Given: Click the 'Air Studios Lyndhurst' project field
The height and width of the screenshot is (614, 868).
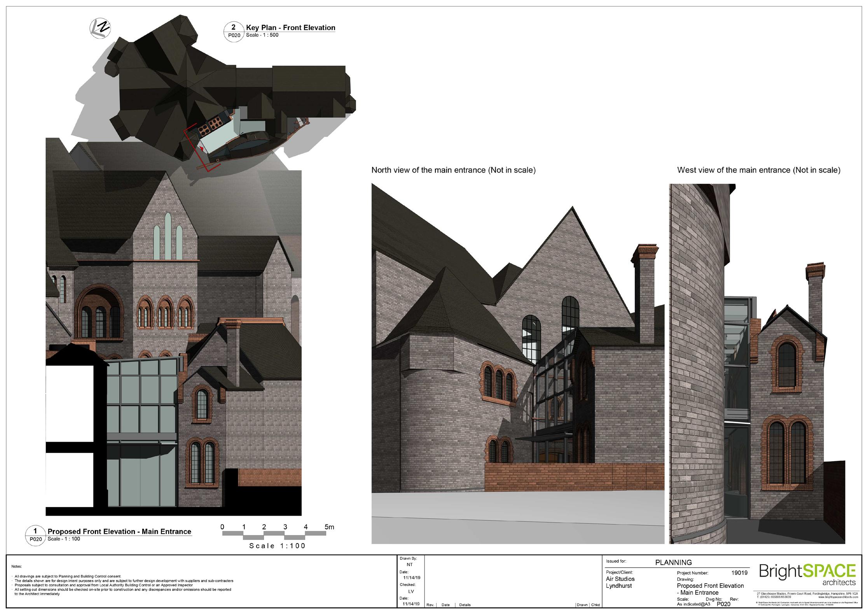Looking at the screenshot, I should point(620,582).
